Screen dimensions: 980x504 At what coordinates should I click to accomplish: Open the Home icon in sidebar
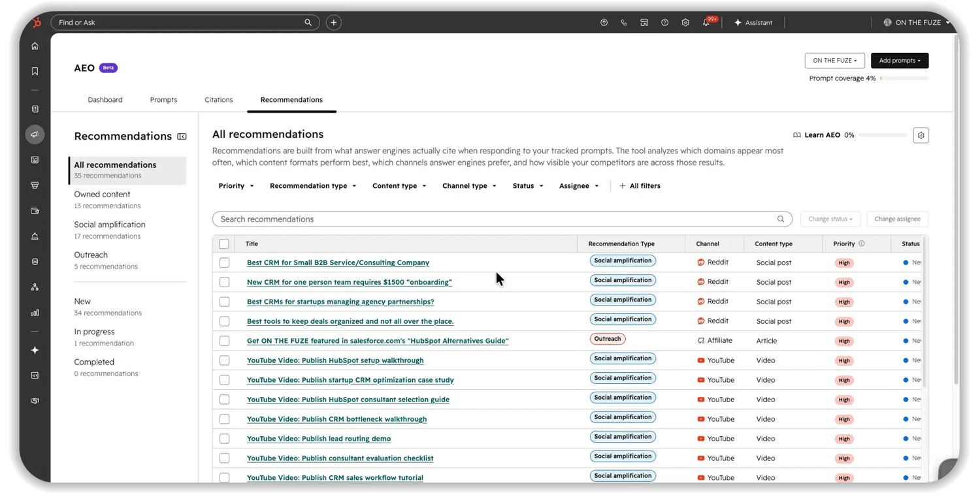click(x=35, y=46)
